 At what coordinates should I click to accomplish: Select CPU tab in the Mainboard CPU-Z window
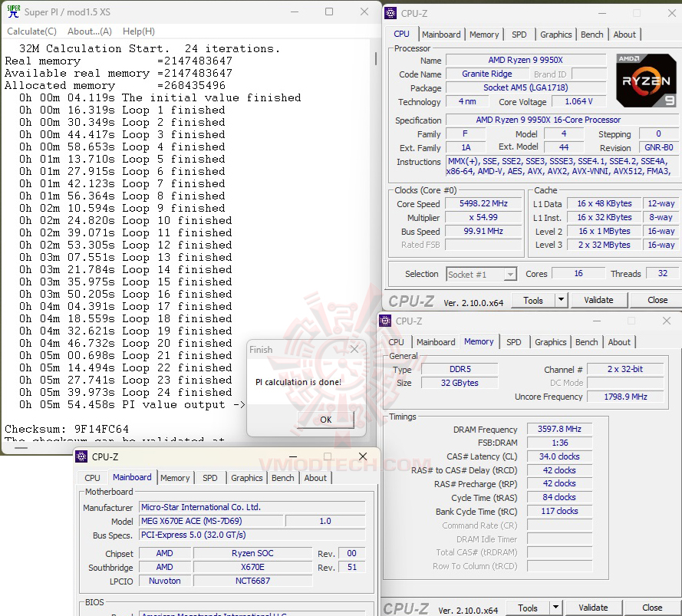pyautogui.click(x=92, y=478)
